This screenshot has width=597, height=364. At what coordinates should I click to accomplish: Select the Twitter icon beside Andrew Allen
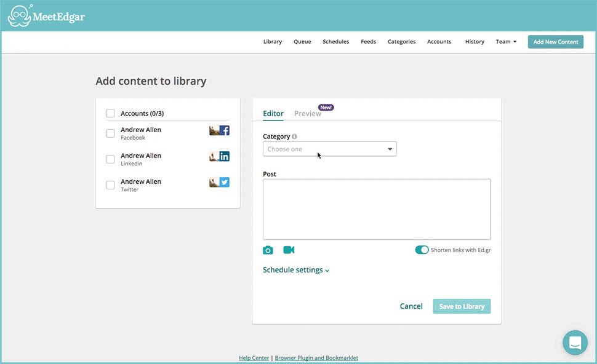click(x=224, y=181)
